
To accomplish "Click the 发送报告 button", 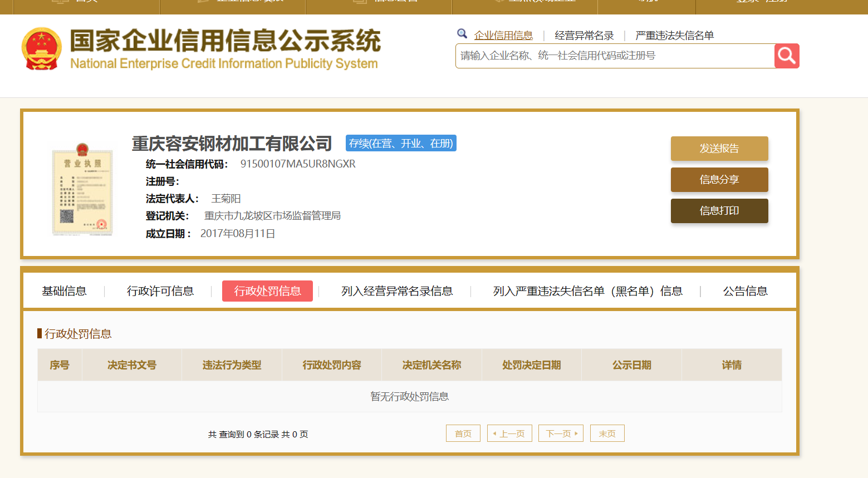I will [x=719, y=149].
